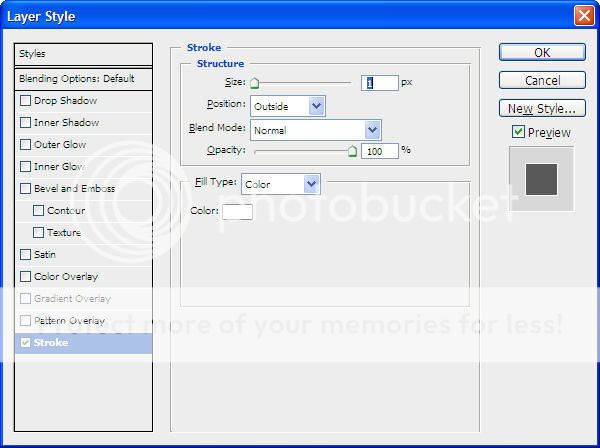This screenshot has height=448, width=600.
Task: Select Bevel and Emboss settings
Action: [x=74, y=189]
